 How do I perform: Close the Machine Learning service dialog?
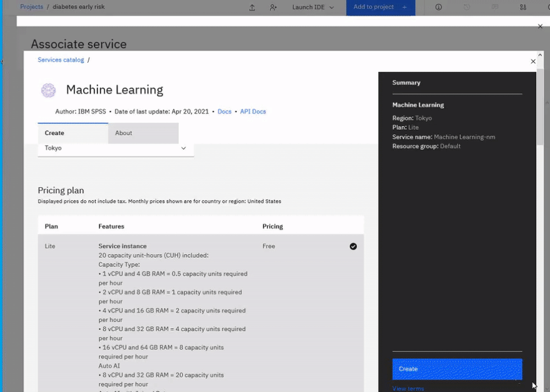pos(533,61)
